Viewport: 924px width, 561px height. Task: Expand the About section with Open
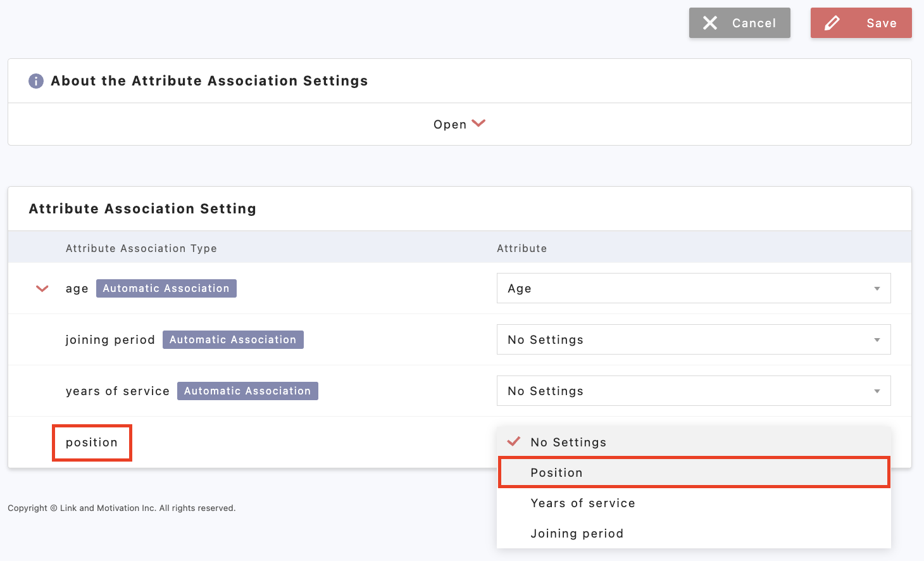(450, 125)
